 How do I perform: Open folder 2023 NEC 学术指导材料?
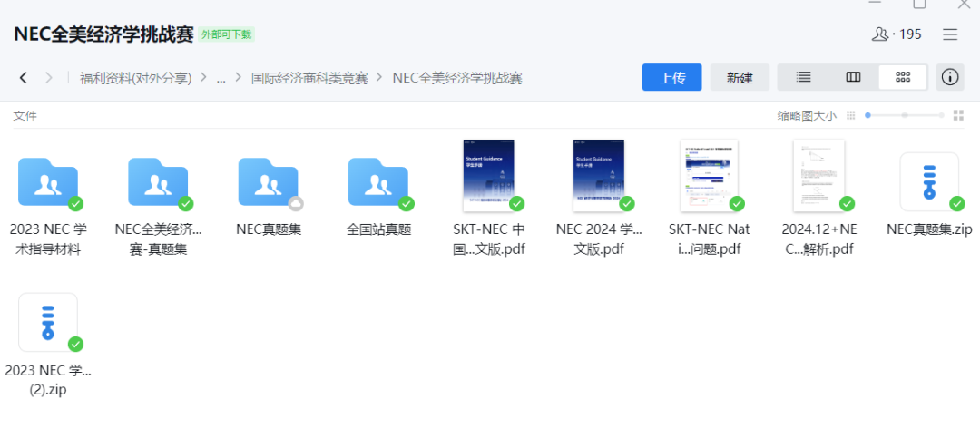pyautogui.click(x=48, y=182)
